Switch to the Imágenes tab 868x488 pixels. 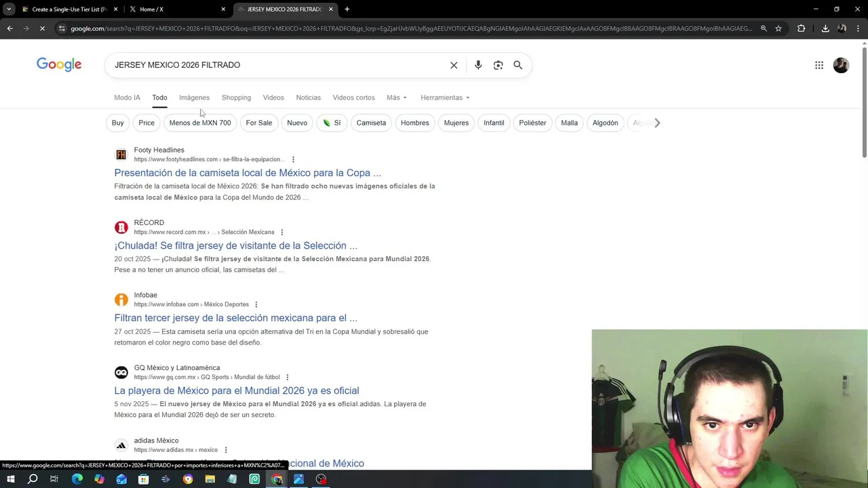tap(194, 98)
